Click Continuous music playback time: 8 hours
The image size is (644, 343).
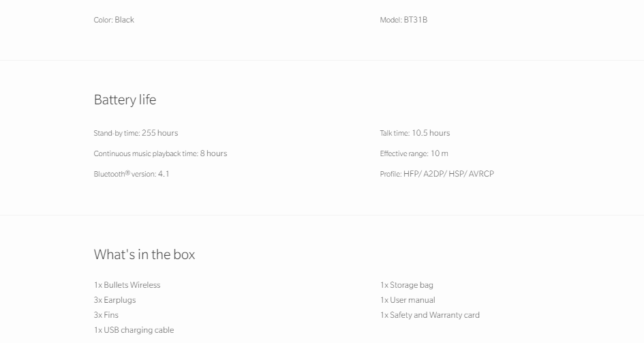point(160,153)
